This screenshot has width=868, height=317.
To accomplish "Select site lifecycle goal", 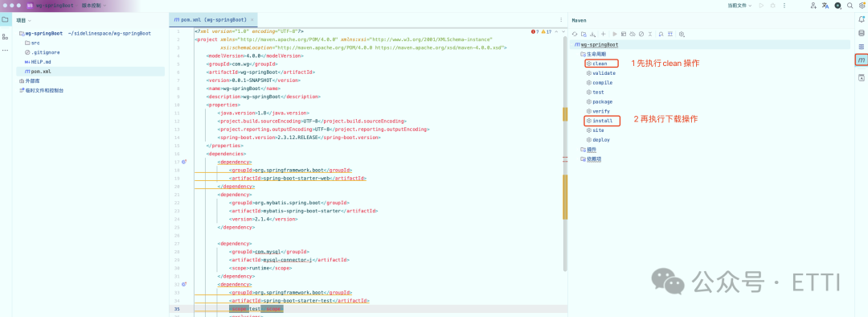I will point(595,130).
